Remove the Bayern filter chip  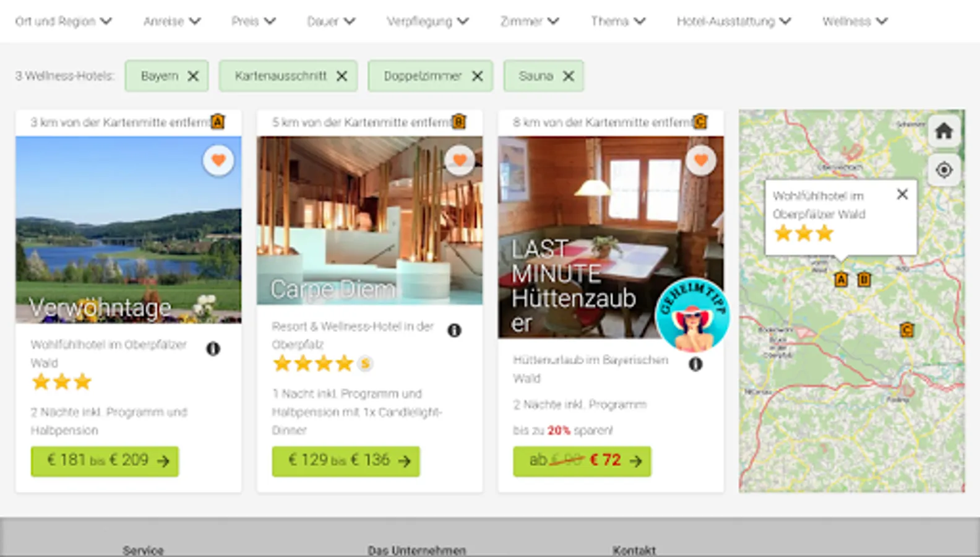193,76
